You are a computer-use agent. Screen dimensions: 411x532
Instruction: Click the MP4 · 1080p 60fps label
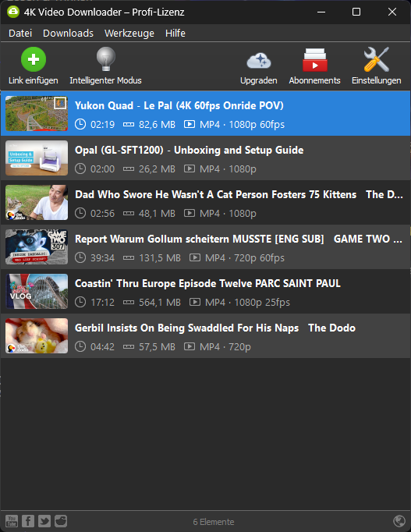pos(242,125)
